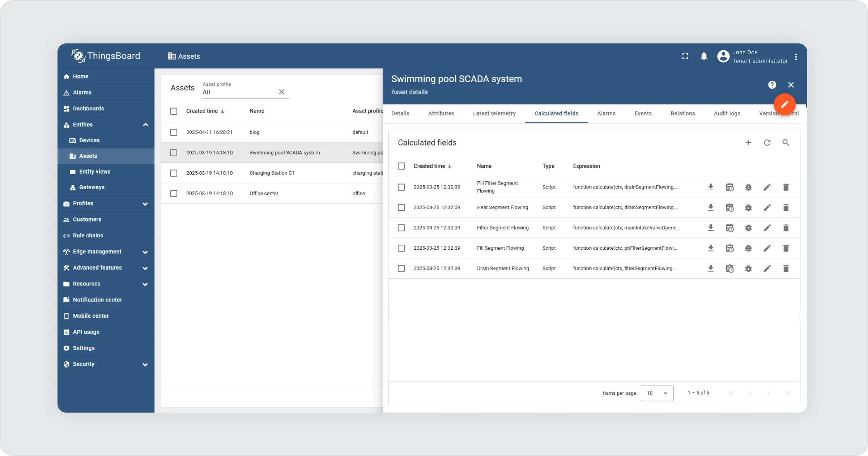
Task: Switch to the Latest telemetry tab
Action: click(494, 114)
